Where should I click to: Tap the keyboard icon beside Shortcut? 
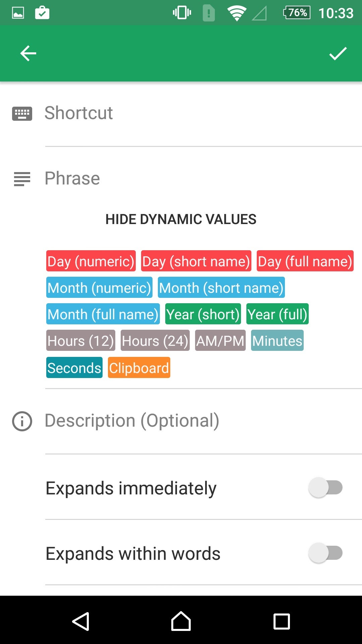22,114
